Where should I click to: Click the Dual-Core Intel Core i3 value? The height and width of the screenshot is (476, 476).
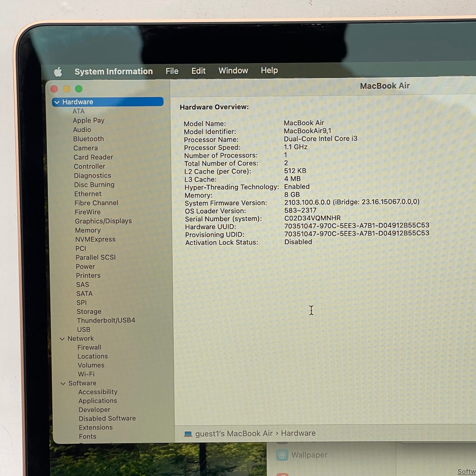(x=321, y=139)
